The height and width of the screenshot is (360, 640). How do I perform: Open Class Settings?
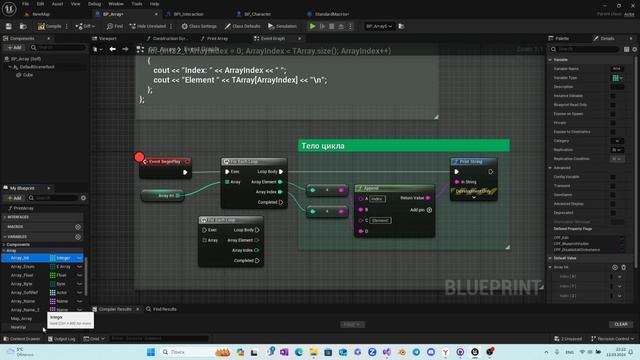199,26
